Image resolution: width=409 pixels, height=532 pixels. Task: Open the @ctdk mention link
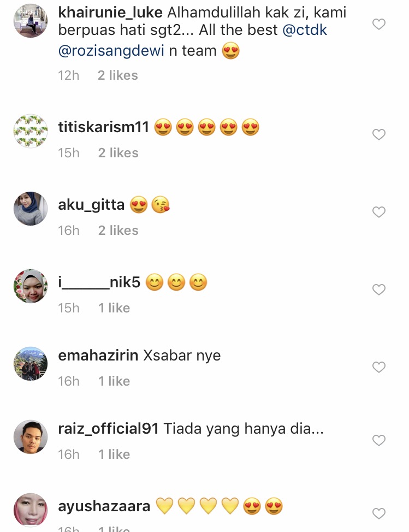(x=305, y=30)
